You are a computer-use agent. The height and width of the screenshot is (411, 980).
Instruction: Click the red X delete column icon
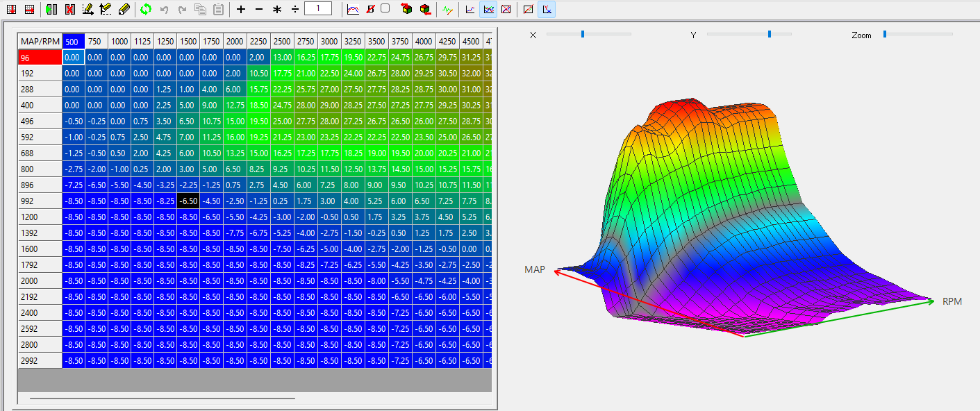click(x=69, y=9)
